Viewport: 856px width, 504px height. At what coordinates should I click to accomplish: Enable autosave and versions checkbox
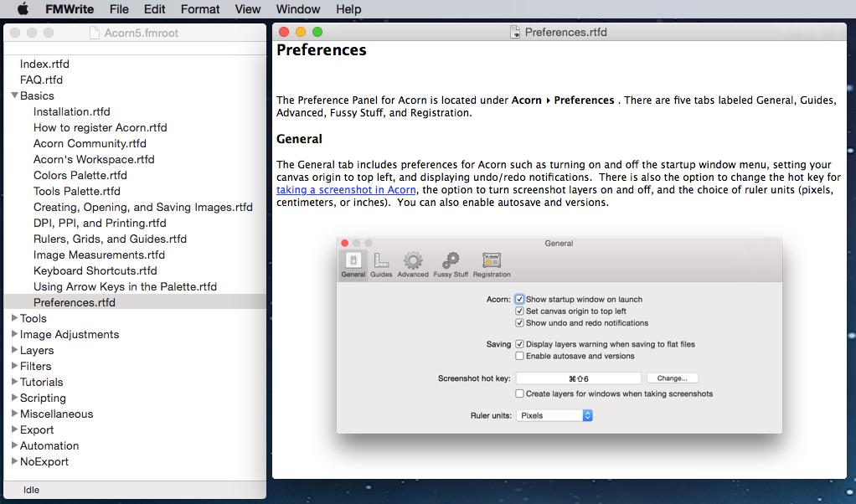point(519,356)
